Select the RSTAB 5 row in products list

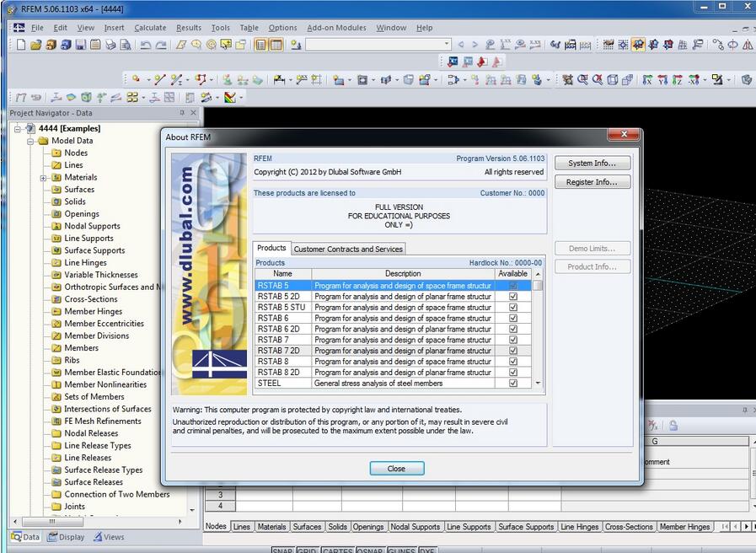click(393, 286)
